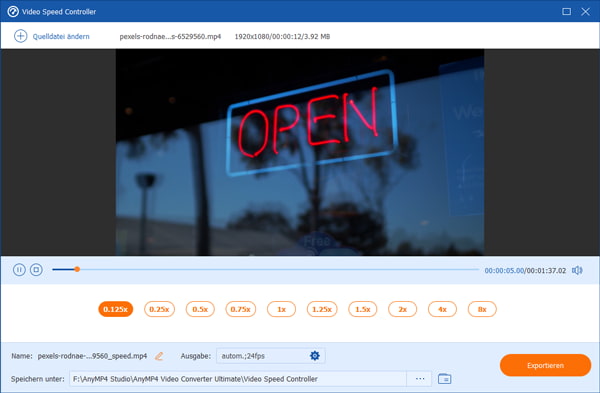This screenshot has height=393, width=600.
Task: Select 1x normal speed option
Action: click(x=281, y=309)
